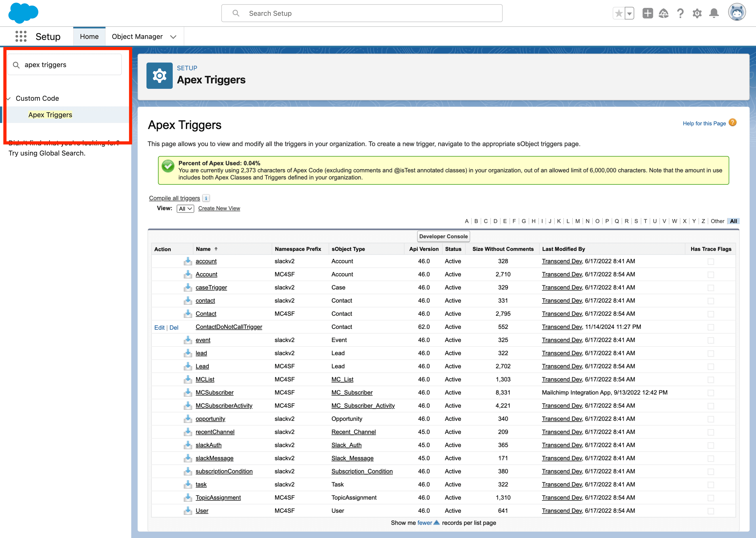Toggle trace flag checkbox for event row
756x538 pixels.
coord(711,340)
